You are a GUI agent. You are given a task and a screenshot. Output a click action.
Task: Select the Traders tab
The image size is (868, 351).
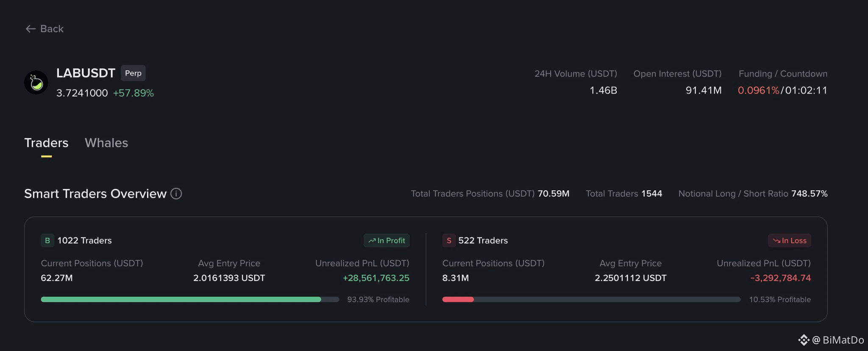pyautogui.click(x=46, y=143)
